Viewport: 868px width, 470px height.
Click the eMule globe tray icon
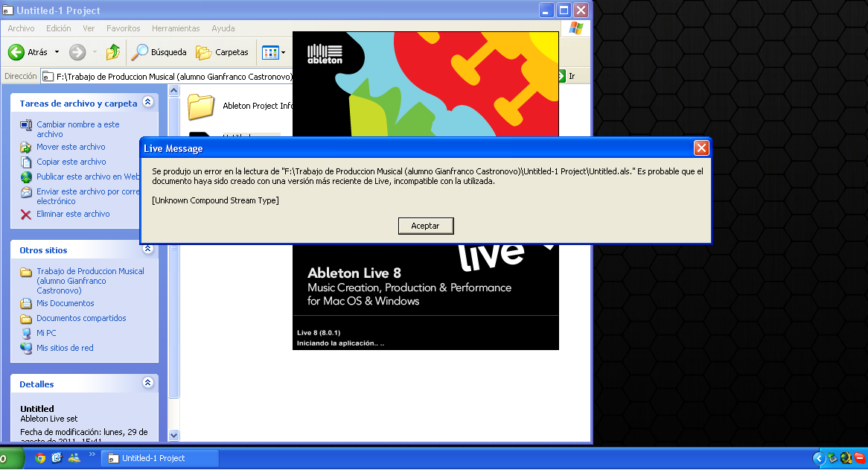845,457
